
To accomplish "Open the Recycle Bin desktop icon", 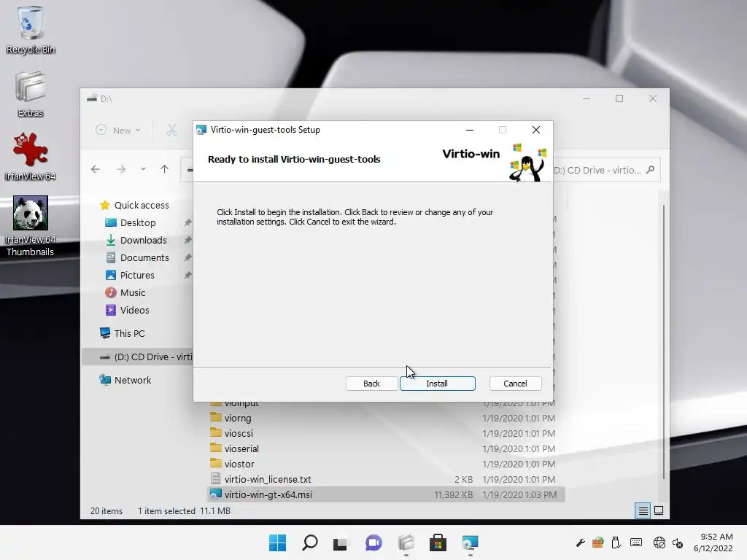I will coord(31,30).
